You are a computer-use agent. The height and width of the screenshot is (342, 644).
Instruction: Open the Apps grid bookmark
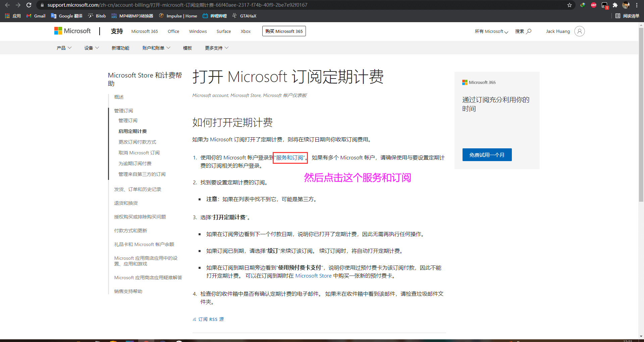pyautogui.click(x=13, y=16)
